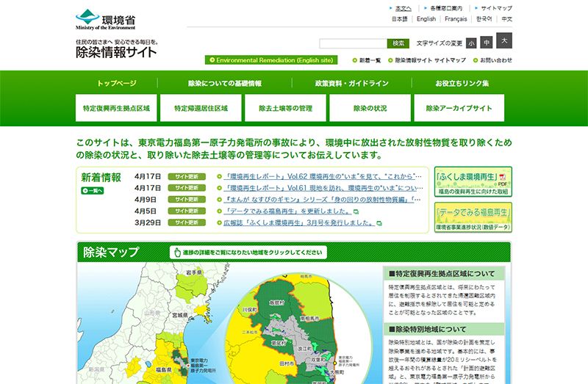Open the サイトマップ link in the top bar

(x=497, y=8)
